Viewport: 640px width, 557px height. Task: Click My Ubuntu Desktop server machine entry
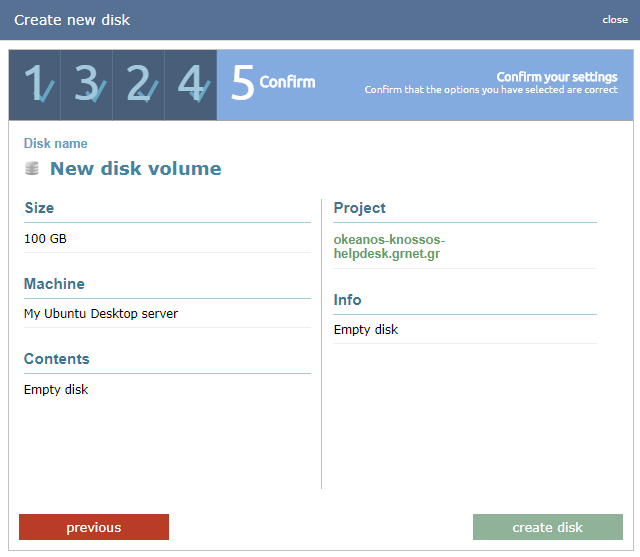(101, 314)
